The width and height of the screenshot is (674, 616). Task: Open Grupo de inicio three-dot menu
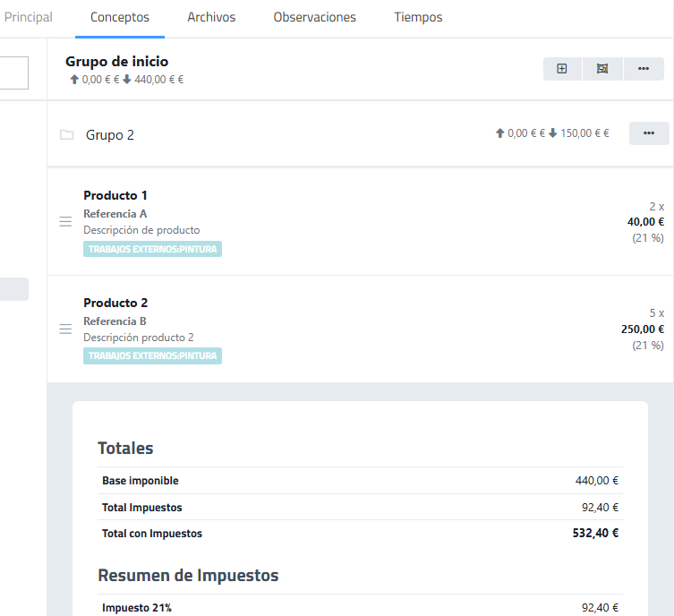643,69
